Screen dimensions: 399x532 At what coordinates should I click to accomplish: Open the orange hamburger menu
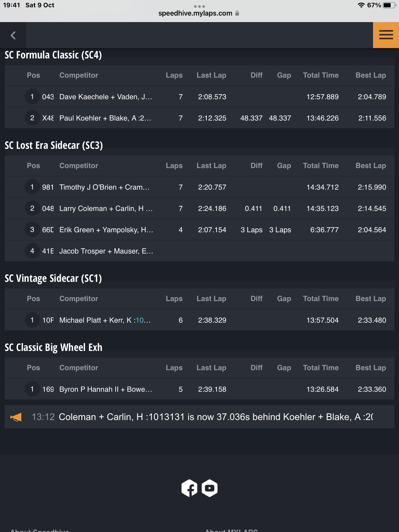coord(386,35)
